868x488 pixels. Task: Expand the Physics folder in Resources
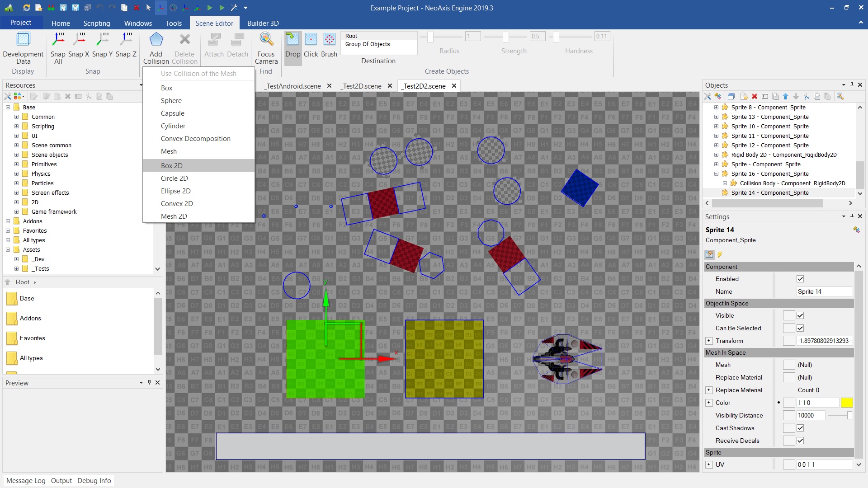click(16, 174)
